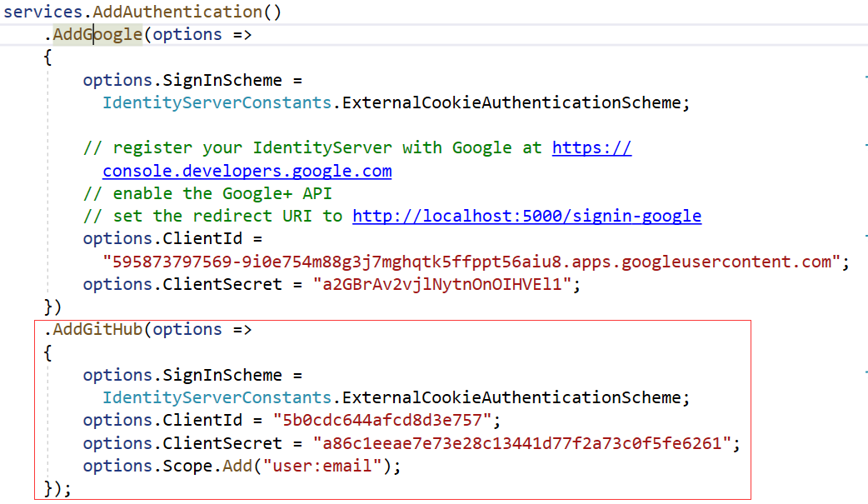
Task: Click options.ClientSecret in the Google block
Action: 182,284
